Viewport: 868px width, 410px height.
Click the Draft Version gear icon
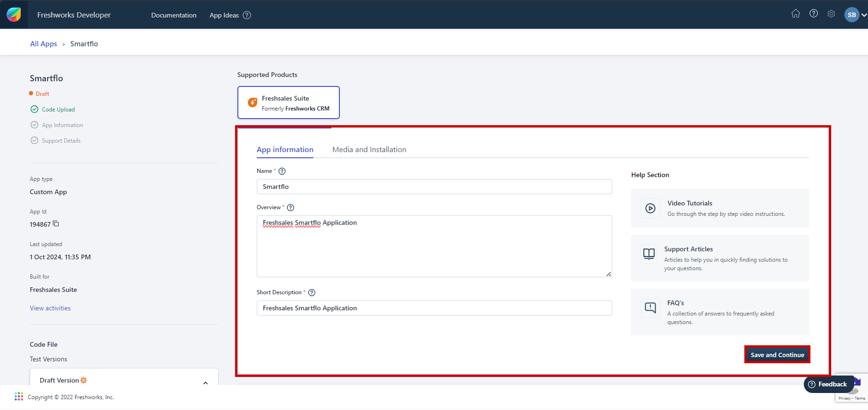pos(84,380)
